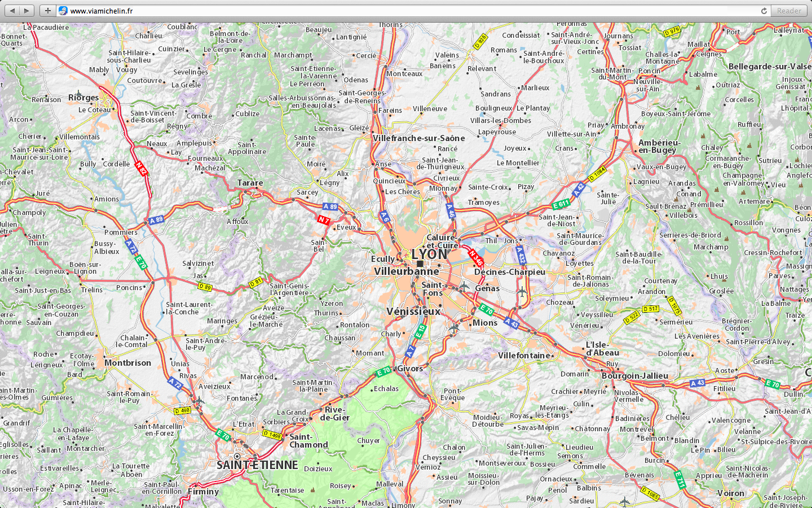
Task: Click the yellow D 1085 road shield
Action: pos(650,493)
